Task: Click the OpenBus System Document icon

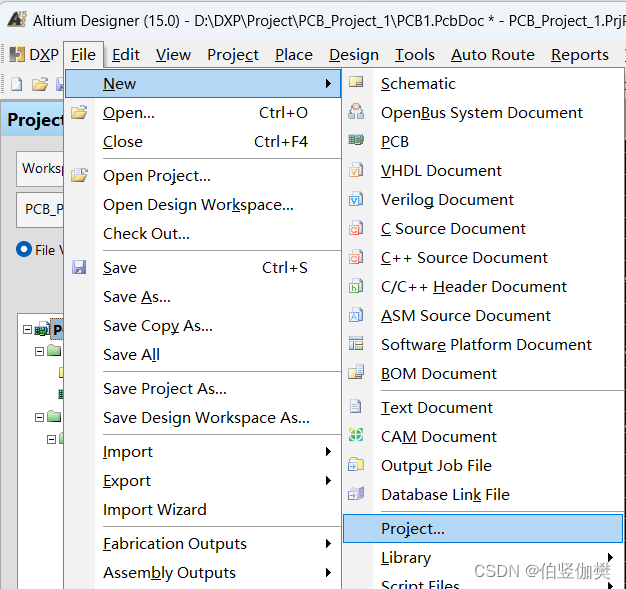Action: 356,111
